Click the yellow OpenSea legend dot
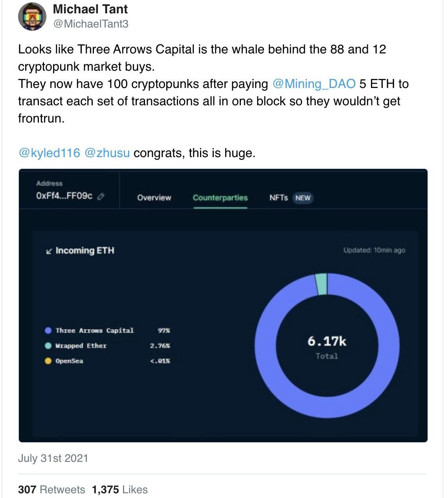The height and width of the screenshot is (498, 448). pyautogui.click(x=48, y=361)
